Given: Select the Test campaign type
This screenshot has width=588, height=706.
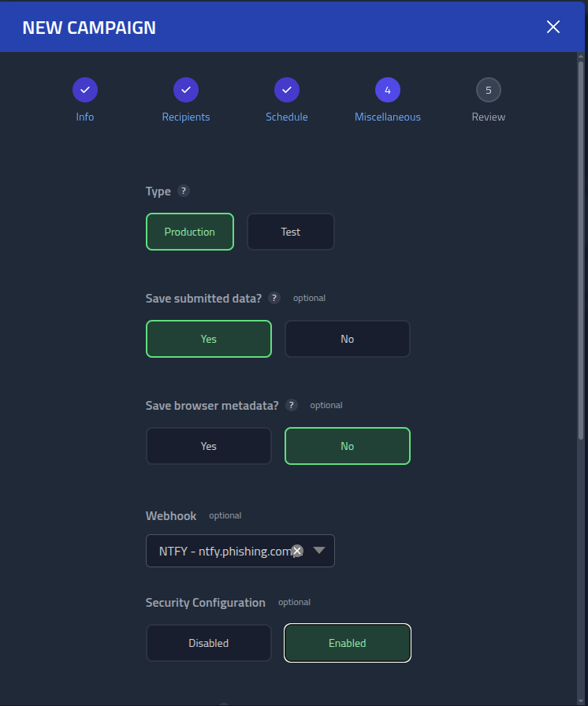Looking at the screenshot, I should coord(290,231).
